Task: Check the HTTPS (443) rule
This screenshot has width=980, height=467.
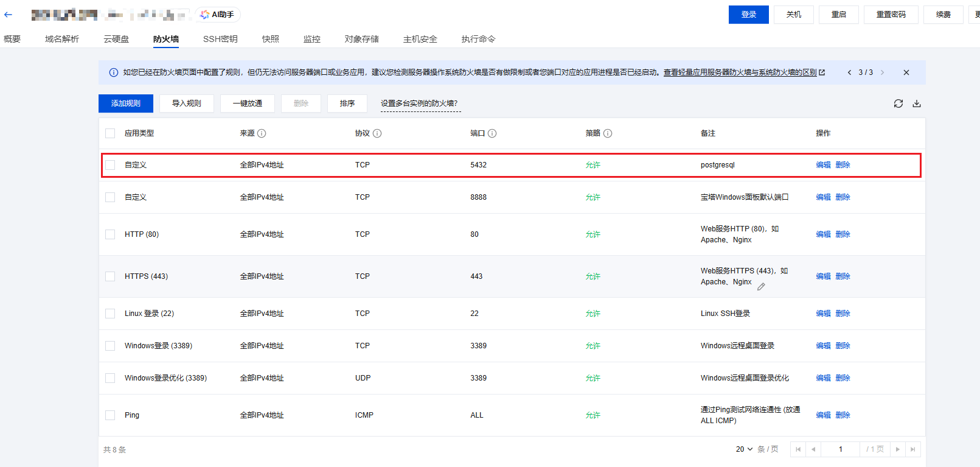Action: click(x=110, y=276)
